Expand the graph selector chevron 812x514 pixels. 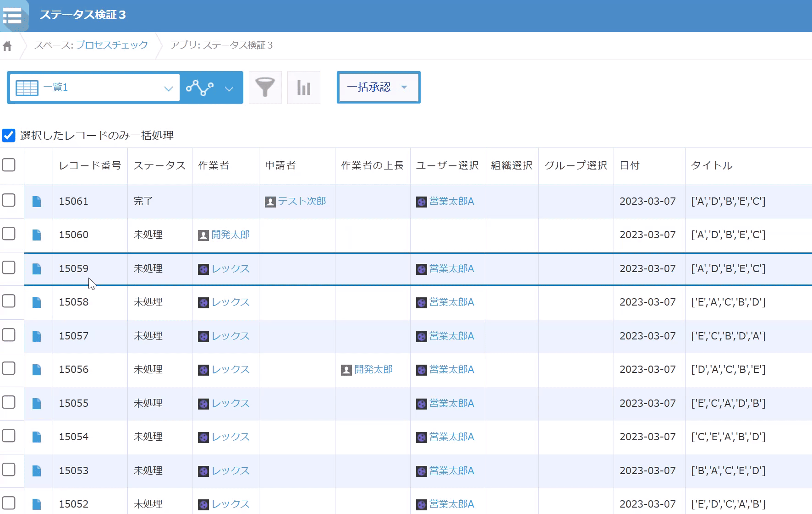(x=229, y=88)
